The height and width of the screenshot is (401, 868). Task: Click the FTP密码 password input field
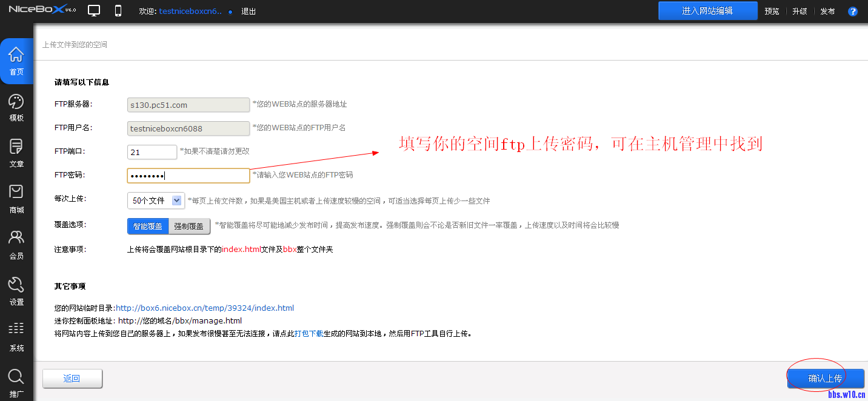click(188, 175)
